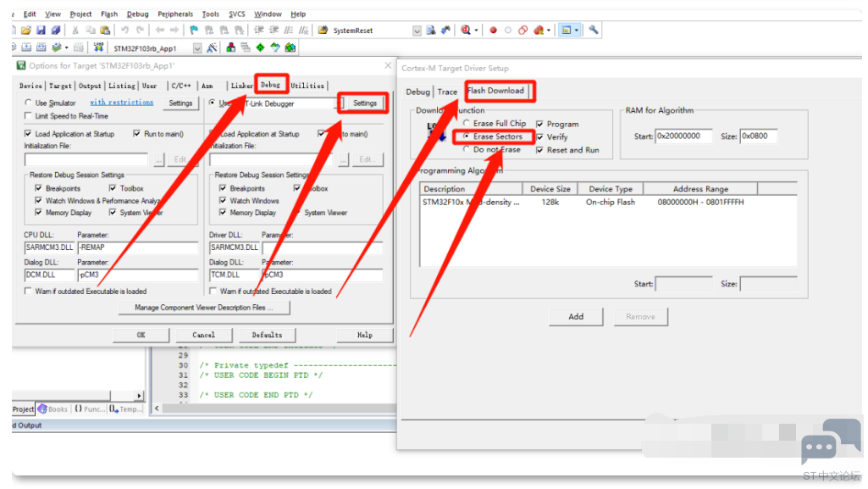The width and height of the screenshot is (868, 489).
Task: Click the RAM for Algorithm Start field
Action: (684, 136)
